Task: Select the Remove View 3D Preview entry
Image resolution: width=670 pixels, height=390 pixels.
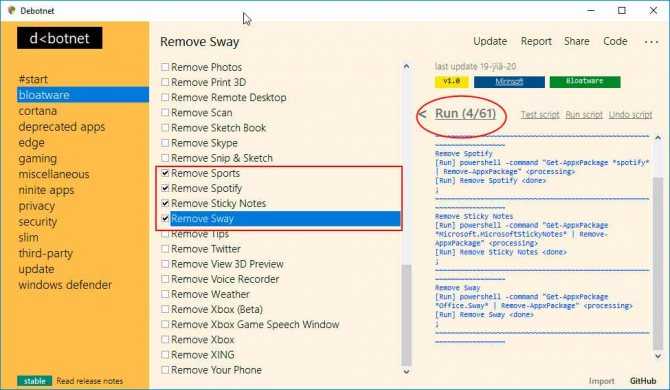Action: [227, 264]
